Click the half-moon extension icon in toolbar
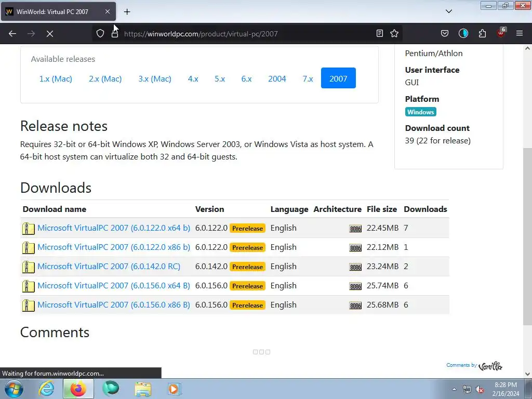The width and height of the screenshot is (532, 399). 463,33
